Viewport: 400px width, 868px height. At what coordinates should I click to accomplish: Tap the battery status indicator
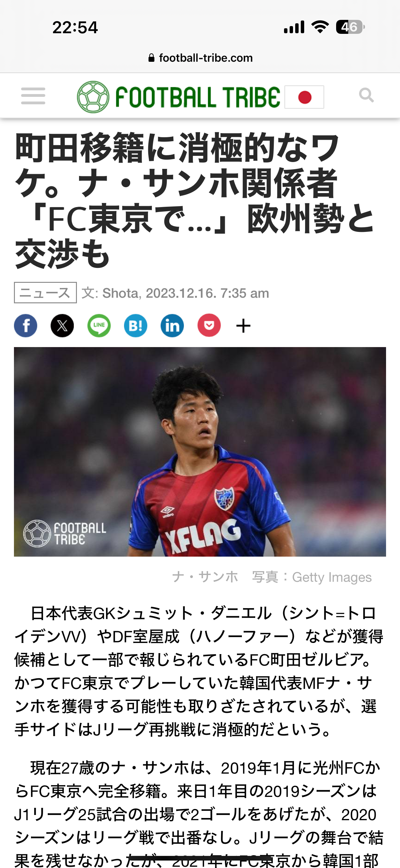coord(350,27)
